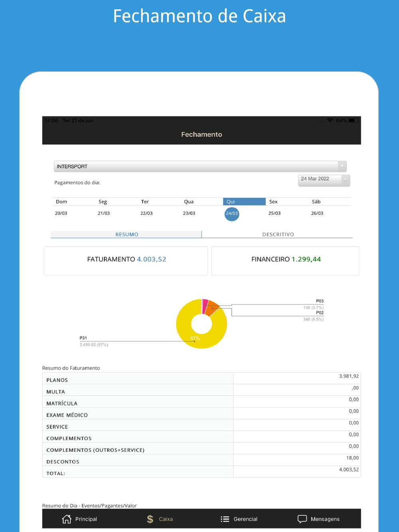
Task: Click the MULTA row
Action: pos(201,390)
